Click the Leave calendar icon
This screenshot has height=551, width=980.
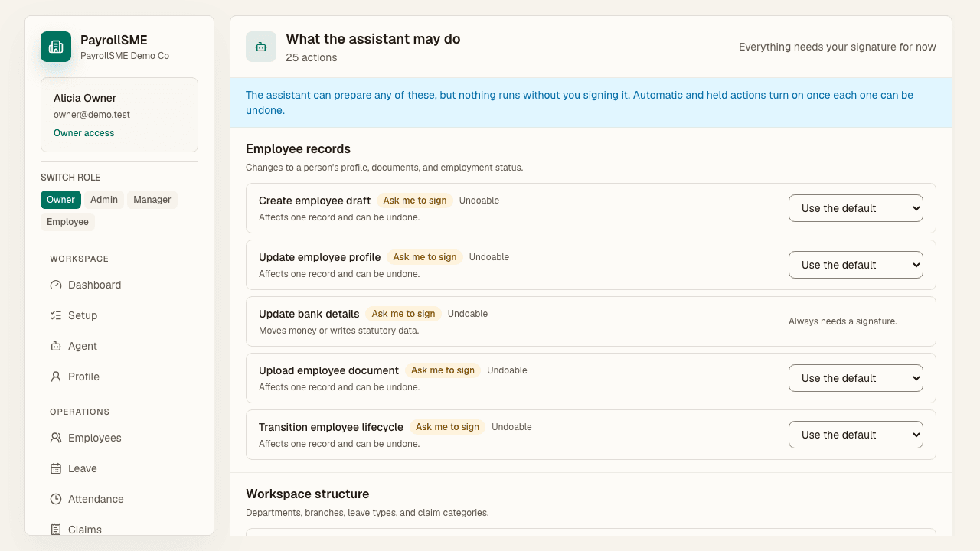(56, 468)
